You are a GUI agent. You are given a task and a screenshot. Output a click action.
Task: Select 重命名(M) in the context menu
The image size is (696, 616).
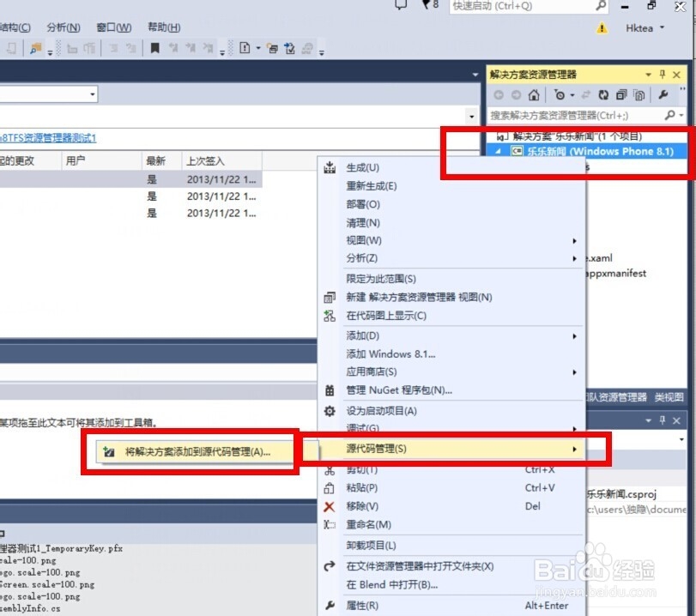pos(452,525)
